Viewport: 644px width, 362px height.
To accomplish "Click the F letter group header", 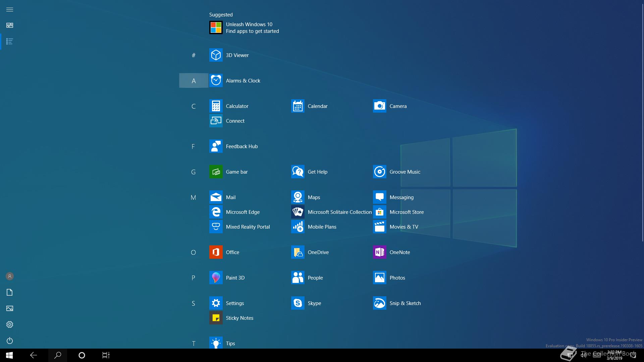I will [x=193, y=146].
